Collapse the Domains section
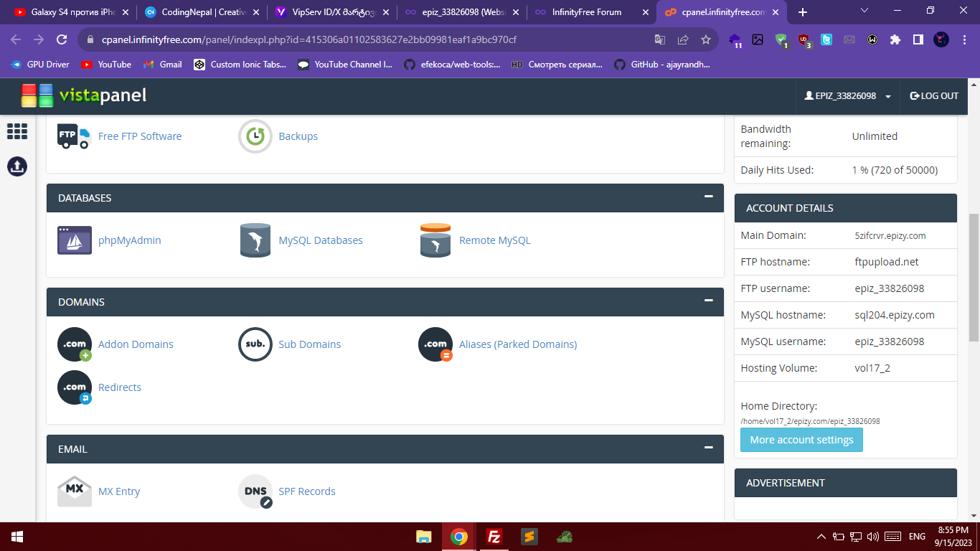The height and width of the screenshot is (551, 980). click(708, 301)
